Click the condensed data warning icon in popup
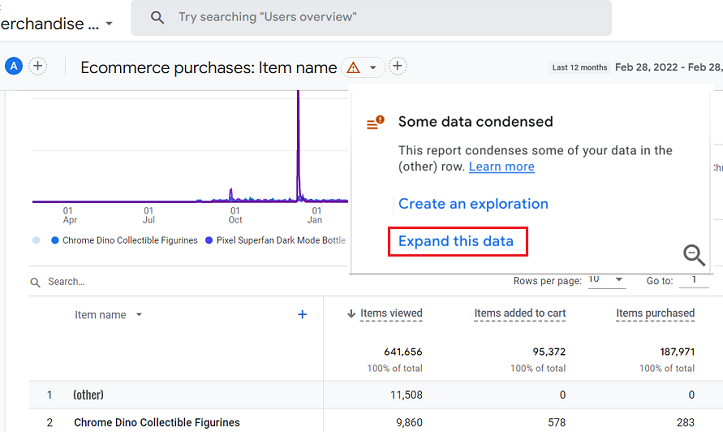The height and width of the screenshot is (432, 723). click(x=375, y=123)
